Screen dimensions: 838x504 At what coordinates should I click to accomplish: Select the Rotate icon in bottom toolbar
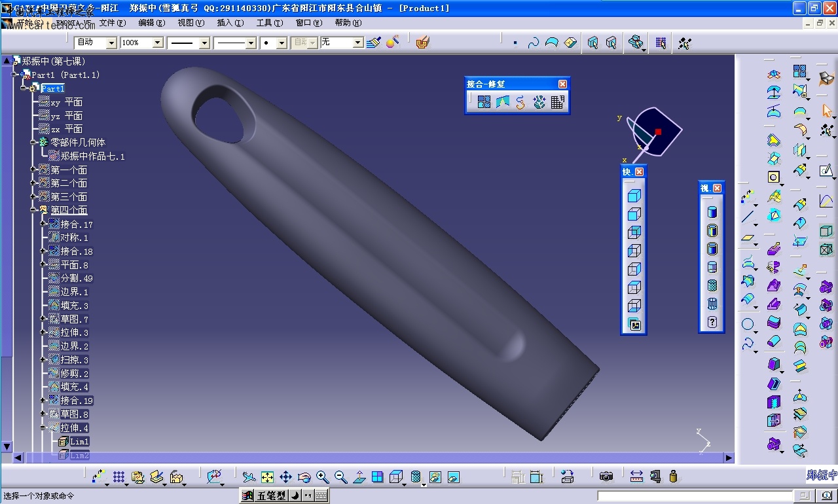click(x=304, y=477)
